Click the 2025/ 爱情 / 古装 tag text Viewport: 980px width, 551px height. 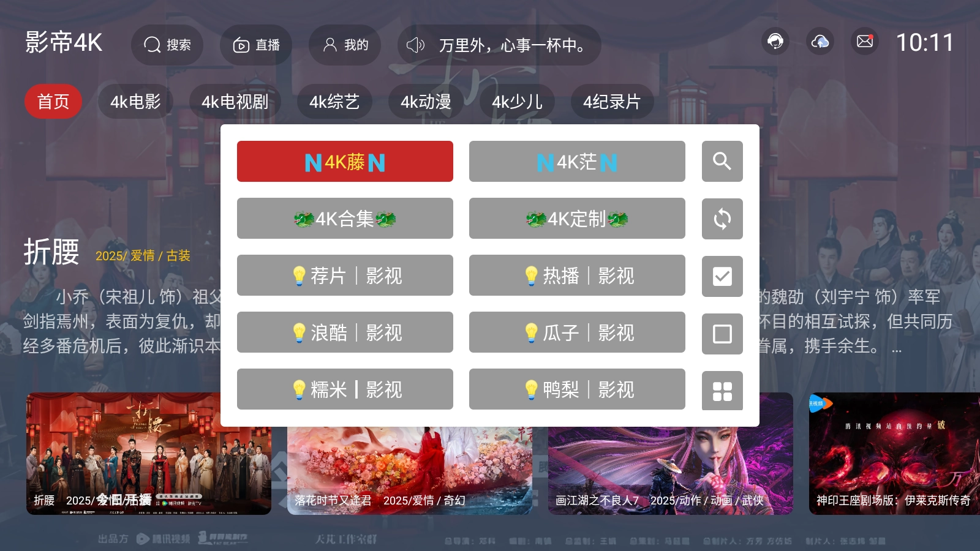143,256
